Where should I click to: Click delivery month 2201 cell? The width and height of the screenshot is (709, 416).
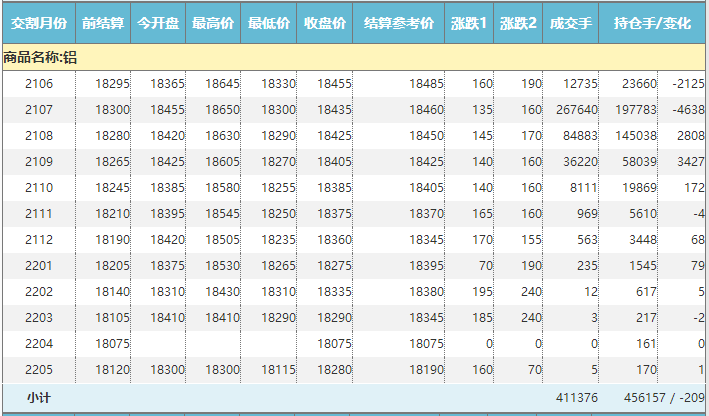click(39, 265)
